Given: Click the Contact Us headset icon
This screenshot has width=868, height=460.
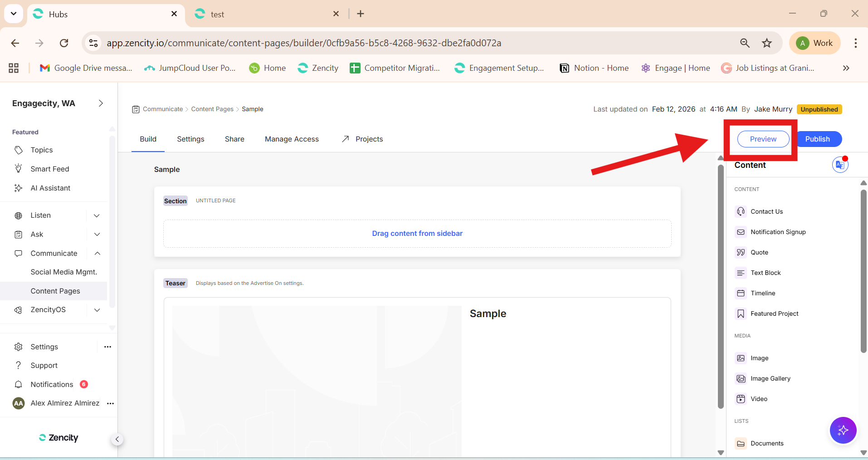Looking at the screenshot, I should [741, 211].
